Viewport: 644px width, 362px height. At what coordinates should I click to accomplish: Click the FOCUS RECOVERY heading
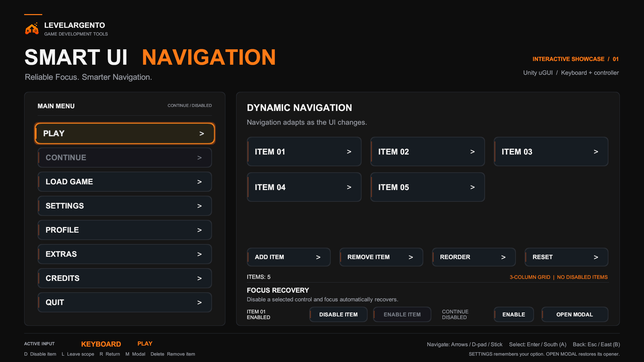pos(278,290)
